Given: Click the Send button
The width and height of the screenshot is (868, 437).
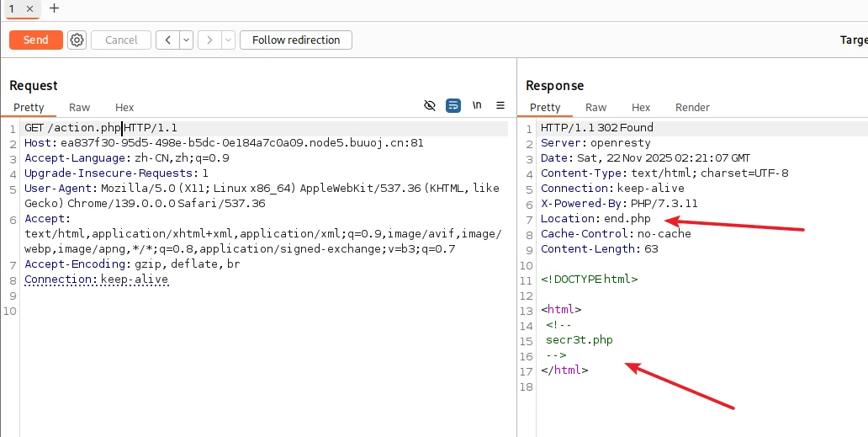Looking at the screenshot, I should (35, 40).
